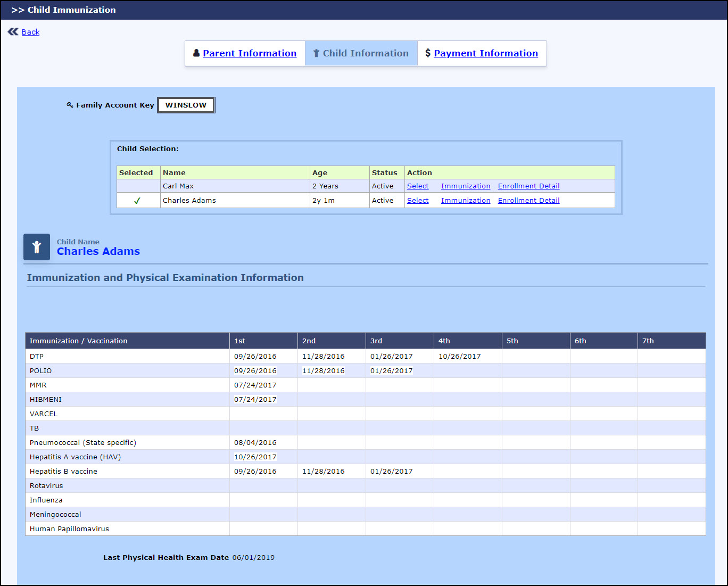Image resolution: width=728 pixels, height=586 pixels.
Task: Open Immunization for Charles Adams
Action: (x=465, y=201)
